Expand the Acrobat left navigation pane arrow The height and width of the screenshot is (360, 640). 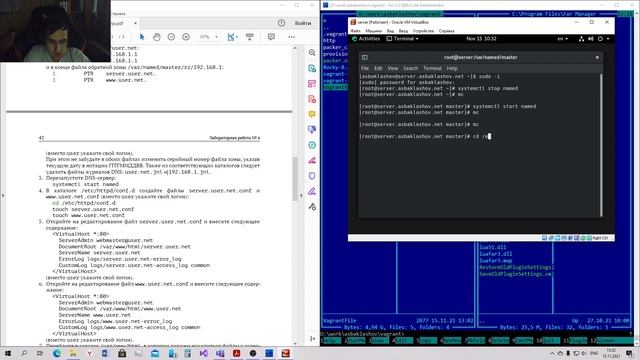3,196
